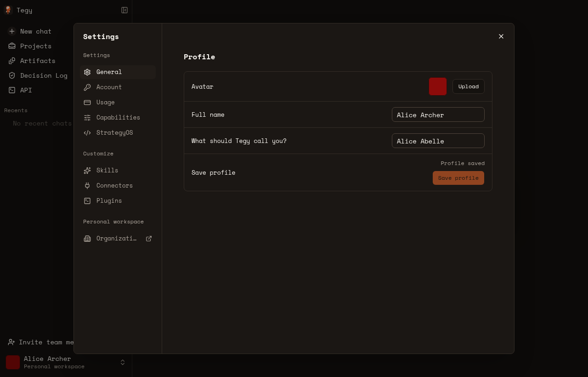Click the Capabilities sliders icon
Viewport: 588px width, 377px height.
[87, 118]
